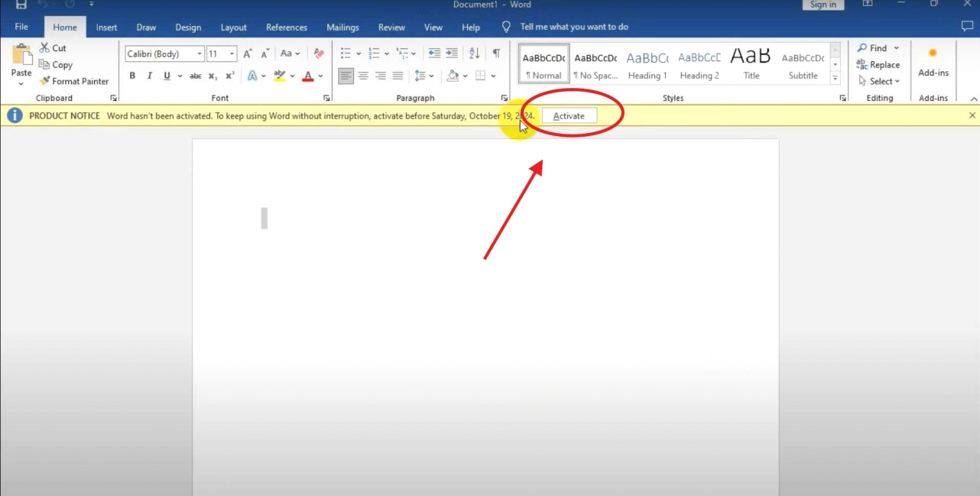Open the References tab
The image size is (980, 496).
click(286, 27)
